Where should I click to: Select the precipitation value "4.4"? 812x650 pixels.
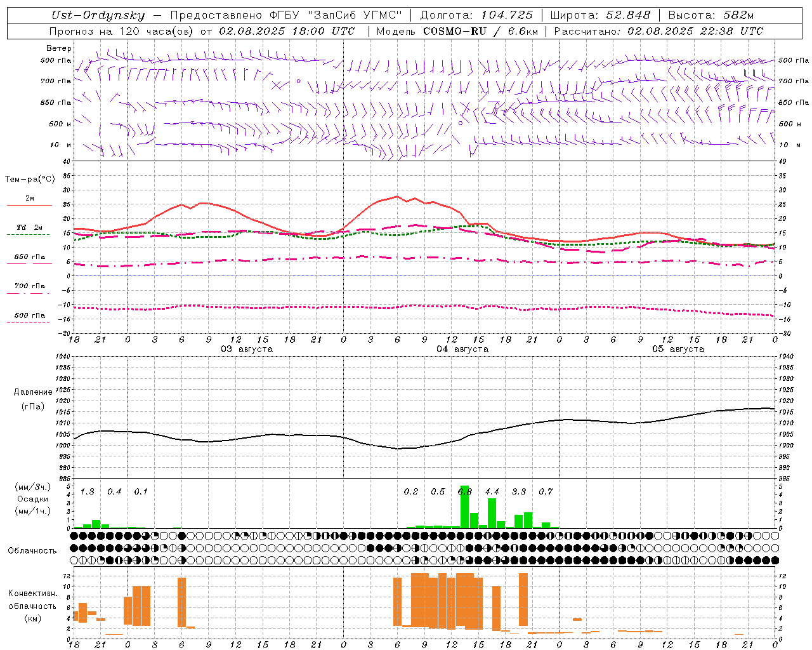point(492,492)
